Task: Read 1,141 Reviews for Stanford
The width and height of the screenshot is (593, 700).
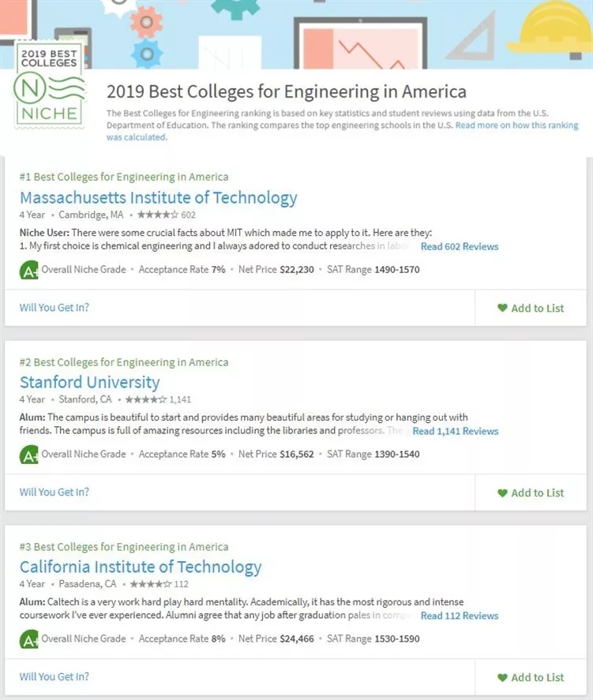Action: point(456,432)
